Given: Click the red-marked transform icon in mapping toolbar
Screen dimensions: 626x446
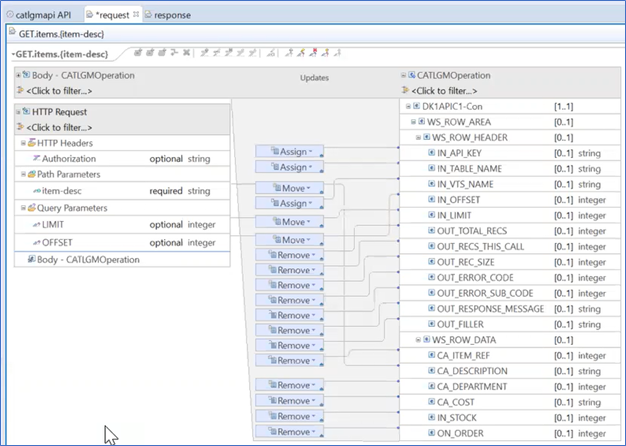Looking at the screenshot, I should pyautogui.click(x=314, y=53).
